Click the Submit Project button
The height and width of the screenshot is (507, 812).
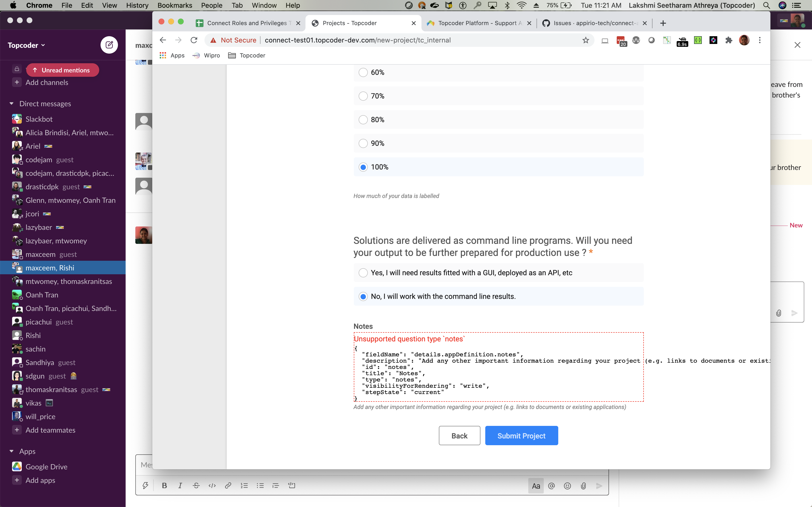[521, 436]
